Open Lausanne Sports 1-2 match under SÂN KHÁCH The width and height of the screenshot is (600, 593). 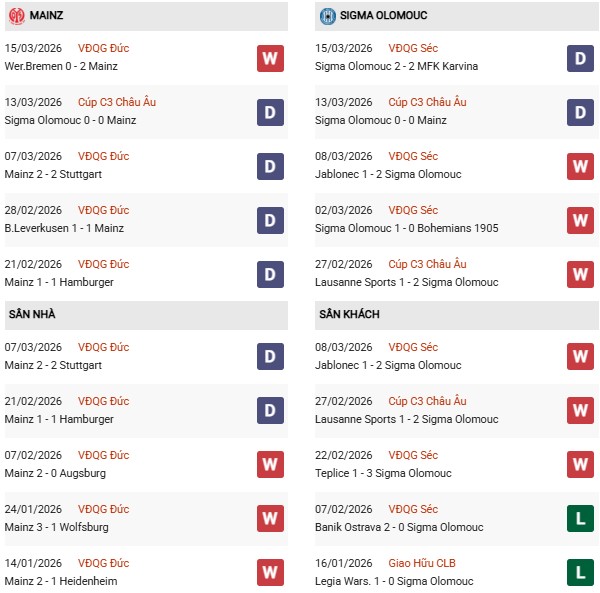click(x=406, y=420)
